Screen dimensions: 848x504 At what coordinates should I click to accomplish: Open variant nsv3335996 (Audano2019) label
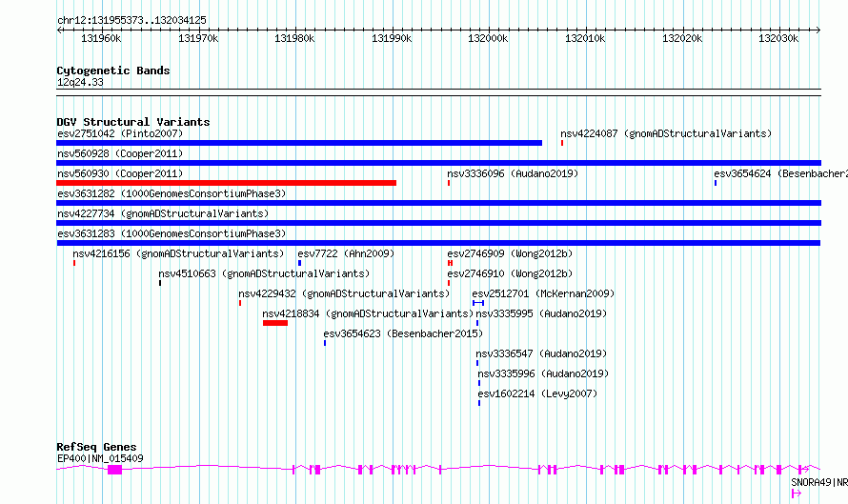tap(543, 373)
